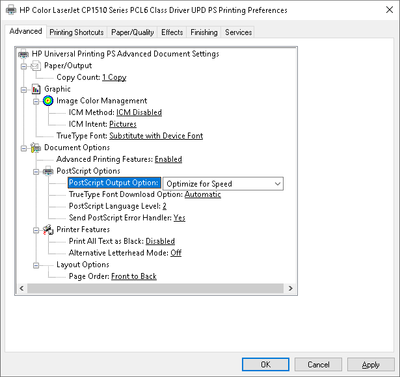Viewport: 400px width, 377px height.
Task: Go to the Effects tab
Action: click(x=172, y=32)
